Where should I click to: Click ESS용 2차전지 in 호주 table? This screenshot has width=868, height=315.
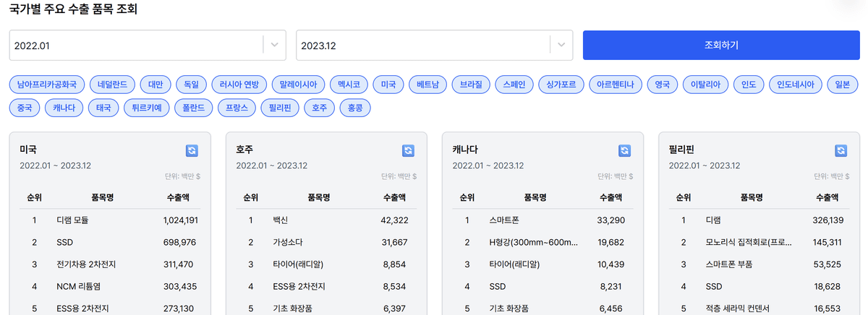(x=299, y=287)
